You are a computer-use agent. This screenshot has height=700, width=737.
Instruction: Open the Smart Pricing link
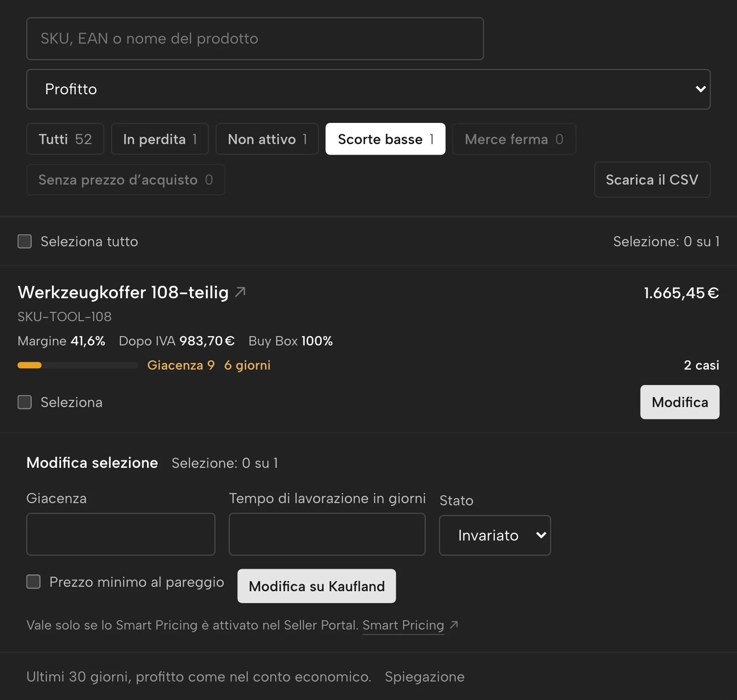tap(403, 625)
